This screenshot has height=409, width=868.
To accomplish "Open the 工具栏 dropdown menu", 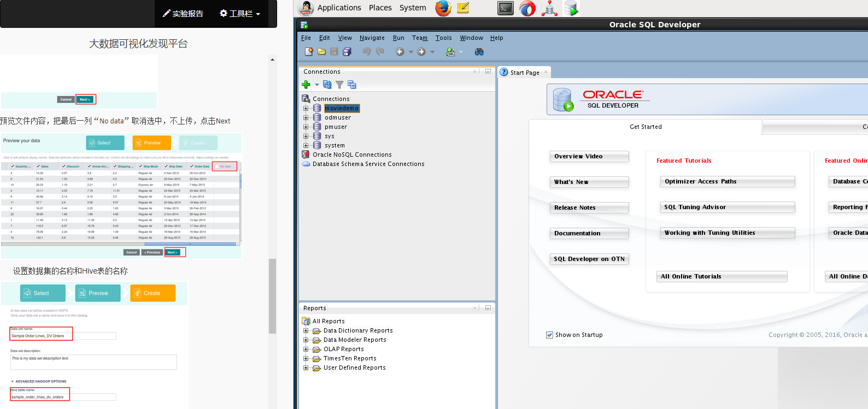I will coord(240,13).
